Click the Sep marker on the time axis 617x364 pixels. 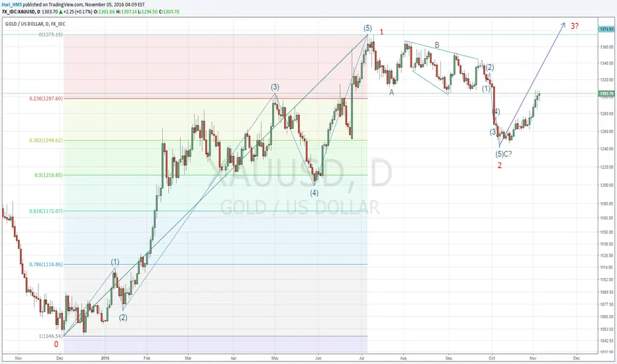tap(449, 358)
